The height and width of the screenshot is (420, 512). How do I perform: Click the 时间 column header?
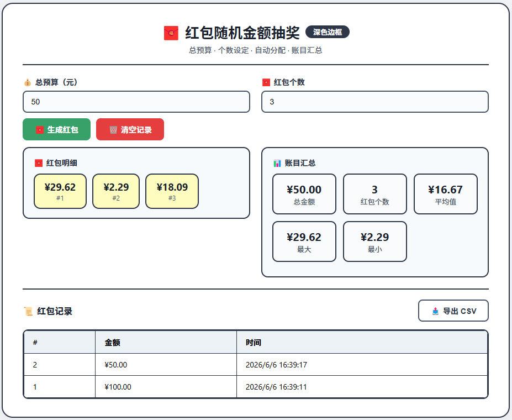point(362,342)
